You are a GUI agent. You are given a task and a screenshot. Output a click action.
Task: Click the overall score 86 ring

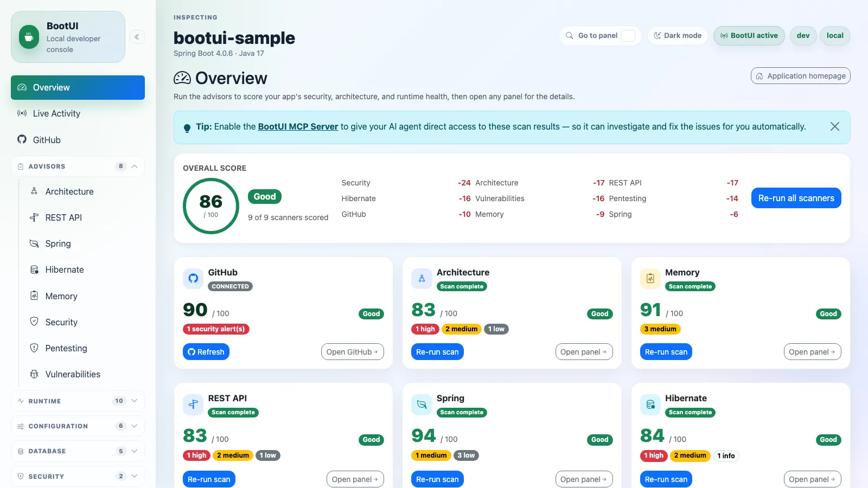211,206
